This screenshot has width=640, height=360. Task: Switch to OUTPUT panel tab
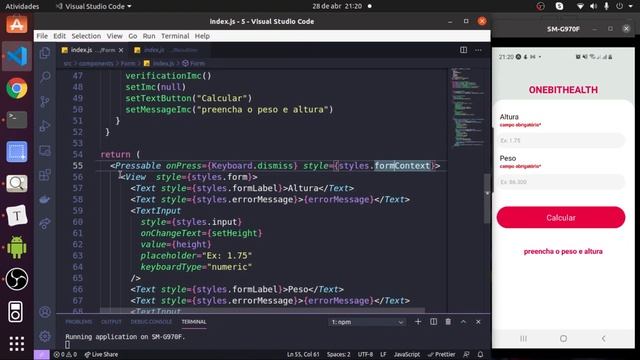click(x=111, y=322)
